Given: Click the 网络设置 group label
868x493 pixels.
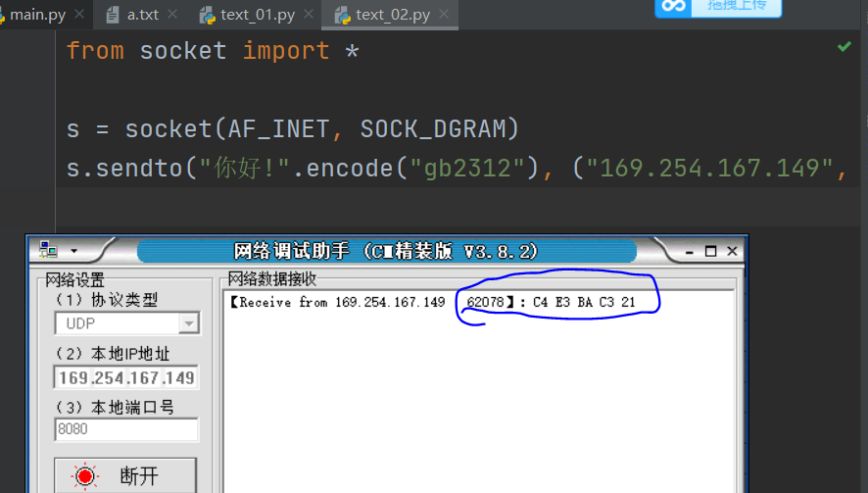Looking at the screenshot, I should click(74, 279).
